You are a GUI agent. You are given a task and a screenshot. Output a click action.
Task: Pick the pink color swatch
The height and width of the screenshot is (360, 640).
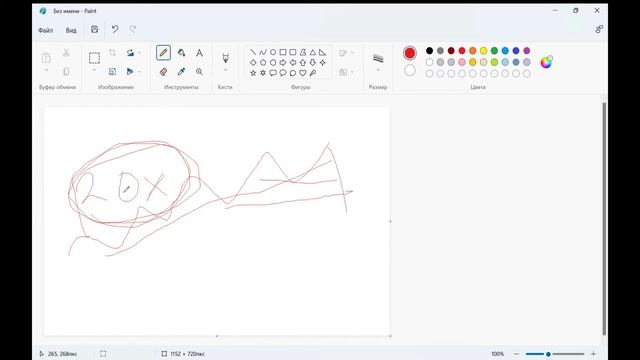(462, 62)
